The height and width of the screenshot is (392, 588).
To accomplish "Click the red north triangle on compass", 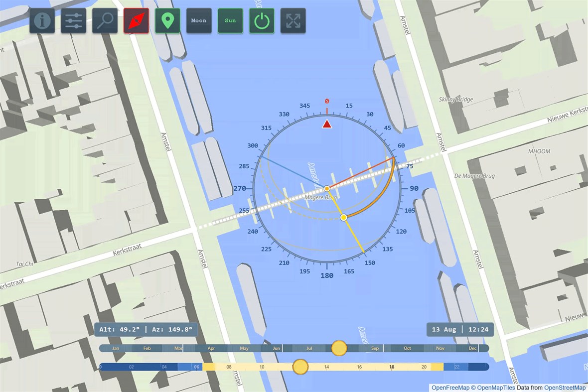I will pos(327,124).
